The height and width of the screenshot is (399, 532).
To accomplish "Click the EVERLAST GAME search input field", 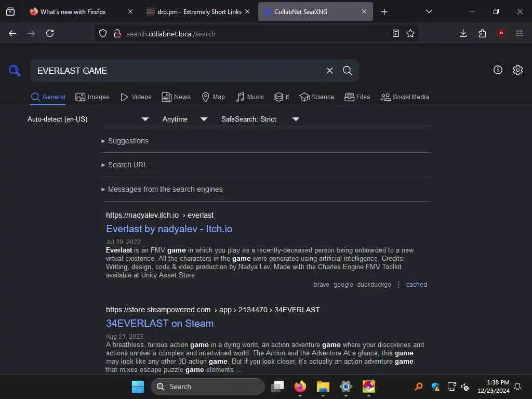I will pyautogui.click(x=178, y=71).
